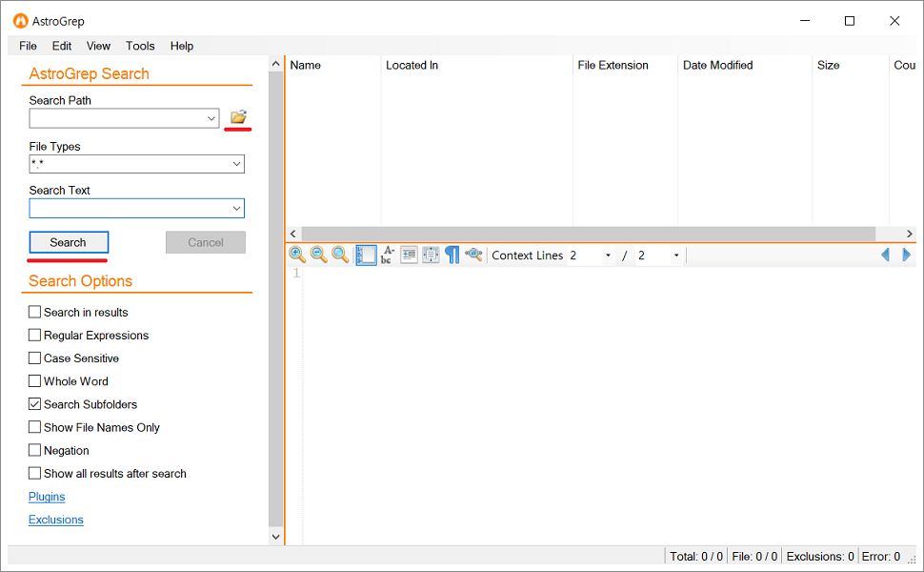The height and width of the screenshot is (572, 924).
Task: Go to previous match with left arrow
Action: 885,255
